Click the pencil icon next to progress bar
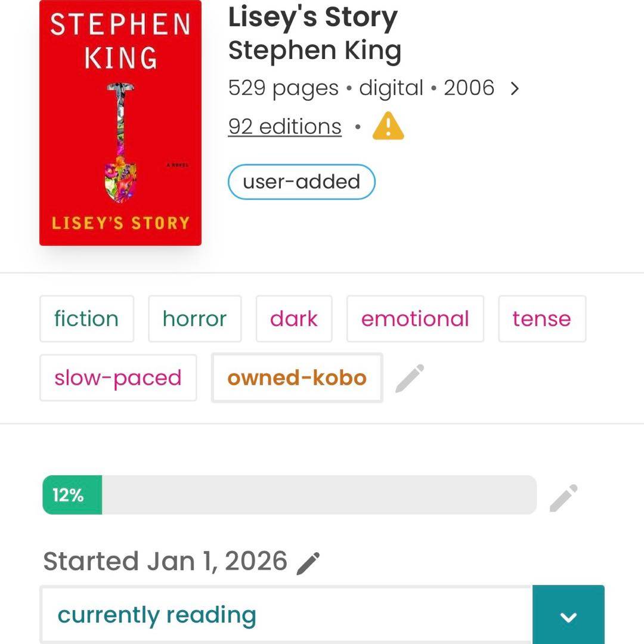Viewport: 644px width, 644px height. tap(563, 498)
